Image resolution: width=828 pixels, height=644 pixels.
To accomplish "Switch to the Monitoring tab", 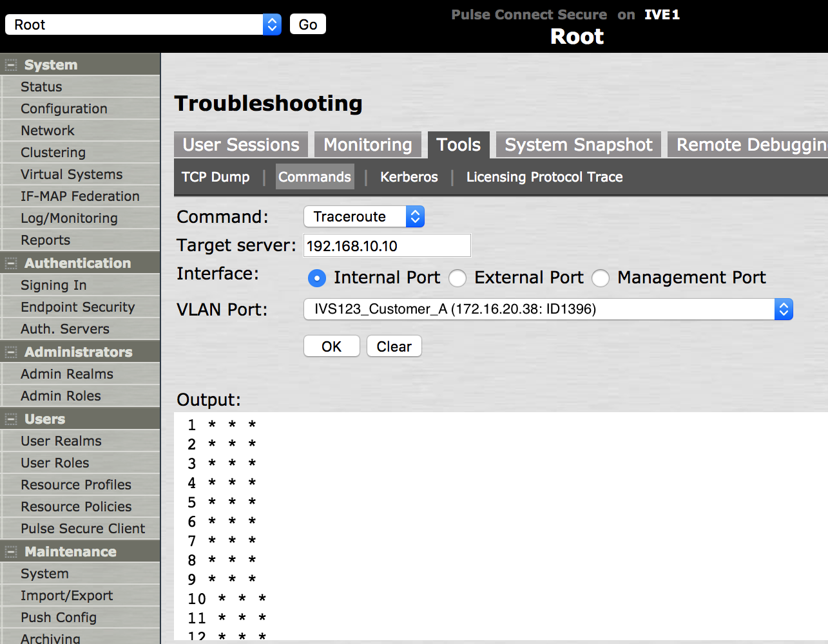I will click(x=367, y=145).
